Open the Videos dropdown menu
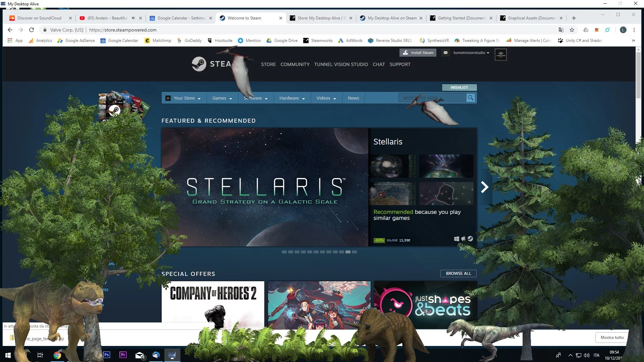Screen dimensions: 644x362 click(326, 98)
